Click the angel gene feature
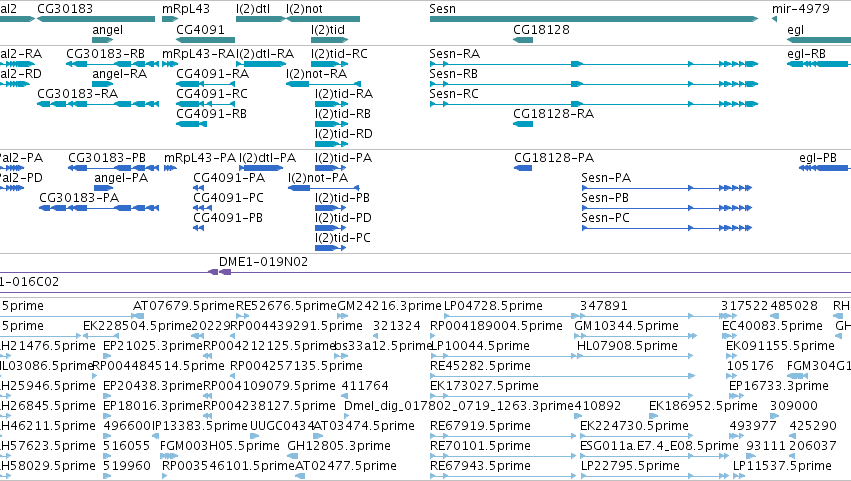This screenshot has width=851, height=481. (x=103, y=40)
